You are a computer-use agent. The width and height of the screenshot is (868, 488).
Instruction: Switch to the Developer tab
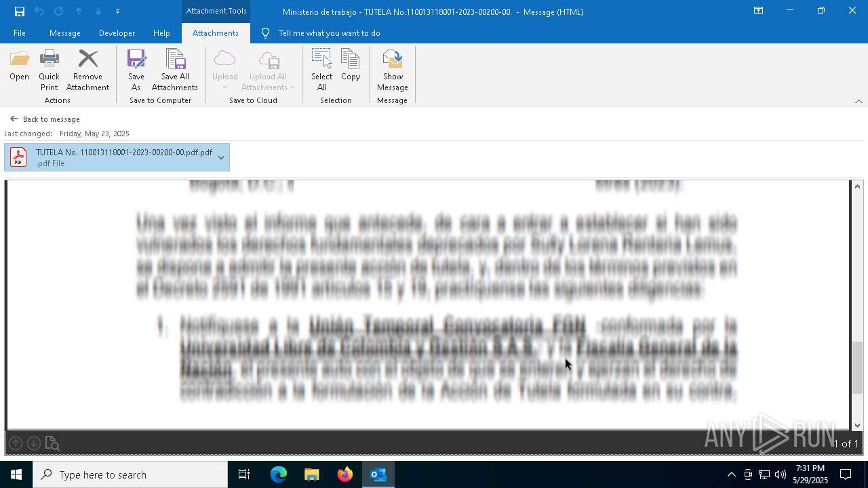point(117,33)
